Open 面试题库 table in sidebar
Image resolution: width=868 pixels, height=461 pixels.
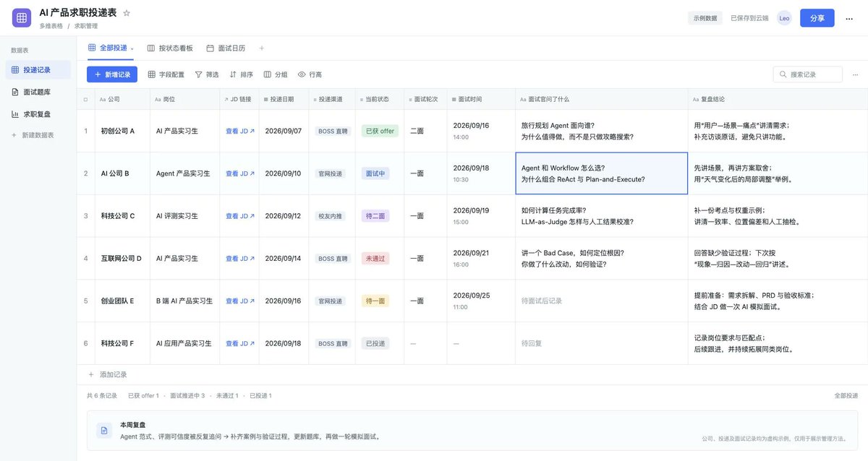[x=38, y=92]
